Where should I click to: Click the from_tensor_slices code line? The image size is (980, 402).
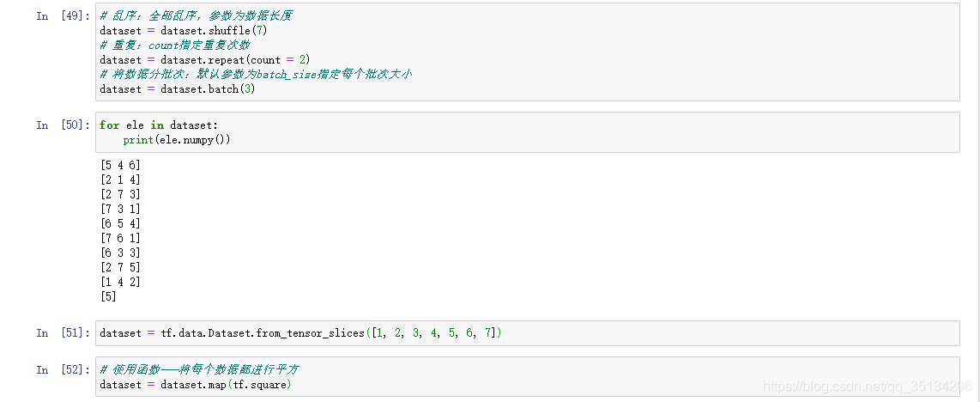pos(300,333)
